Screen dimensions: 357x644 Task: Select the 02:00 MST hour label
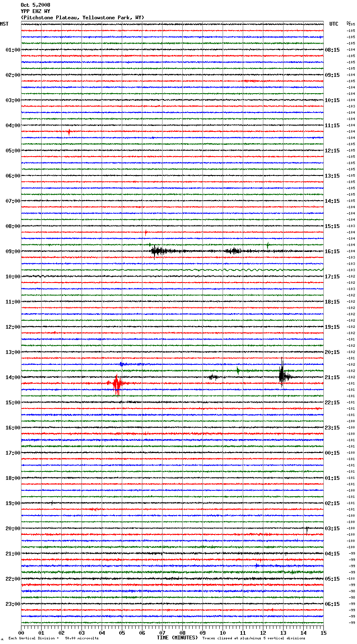(x=13, y=75)
